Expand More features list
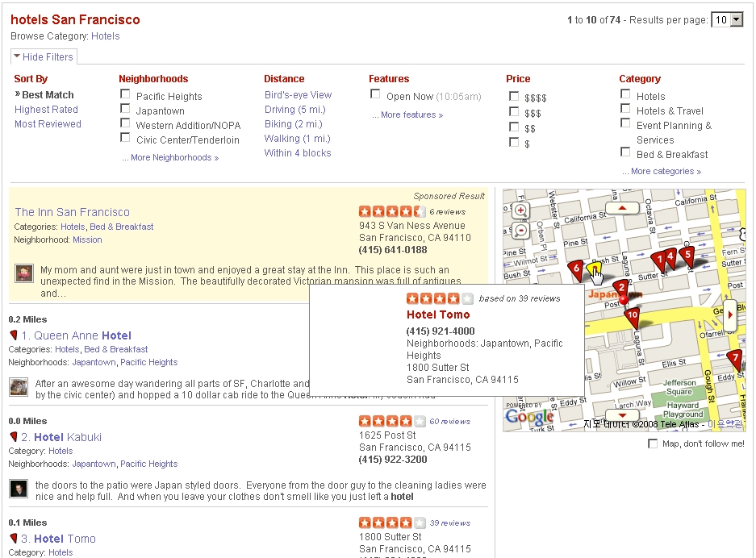 [x=407, y=115]
